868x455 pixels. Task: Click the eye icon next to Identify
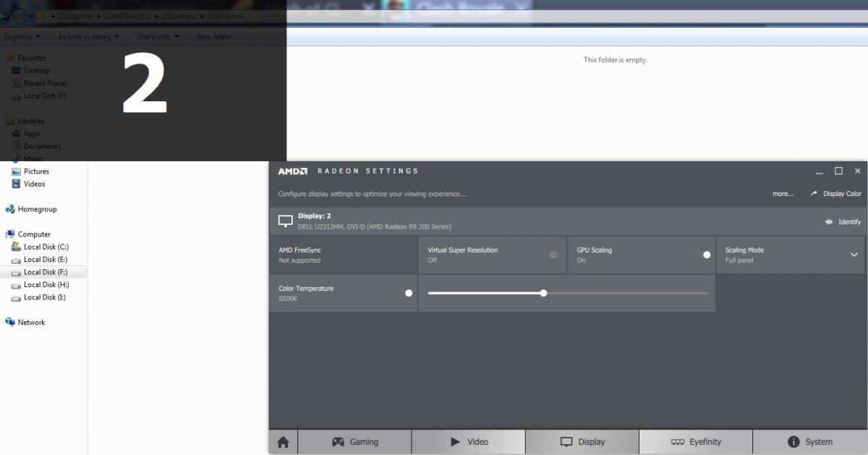[x=829, y=222]
